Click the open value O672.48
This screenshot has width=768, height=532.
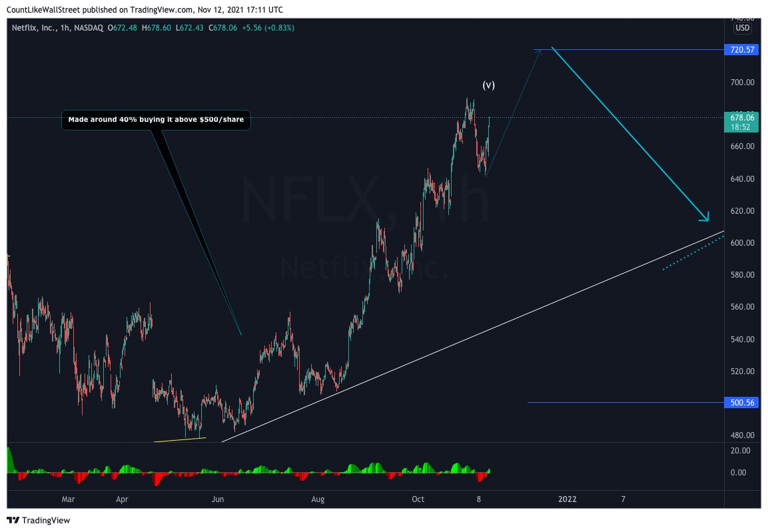[x=123, y=28]
